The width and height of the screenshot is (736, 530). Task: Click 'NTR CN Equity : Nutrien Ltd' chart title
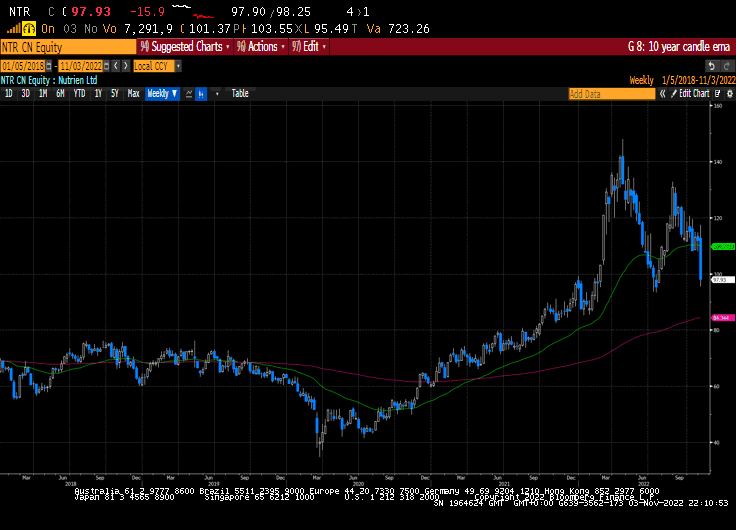(49, 80)
